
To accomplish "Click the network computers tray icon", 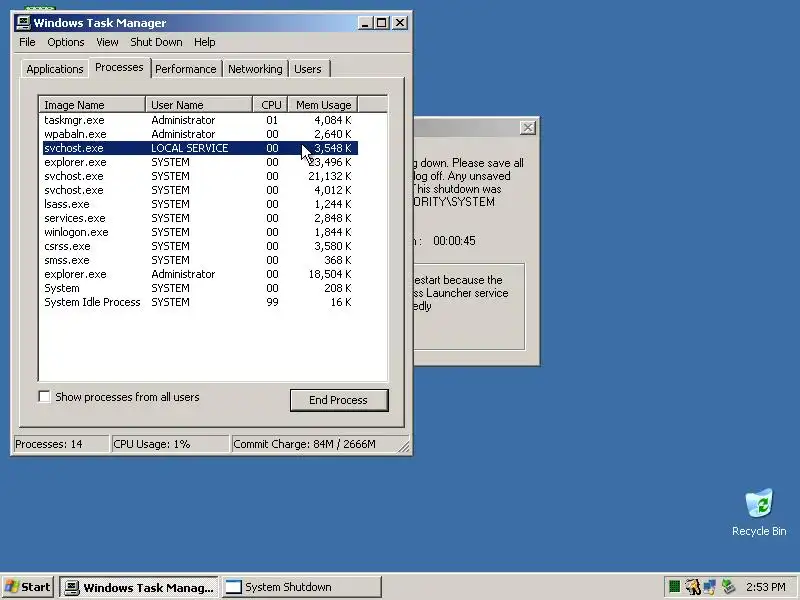I will coord(709,587).
